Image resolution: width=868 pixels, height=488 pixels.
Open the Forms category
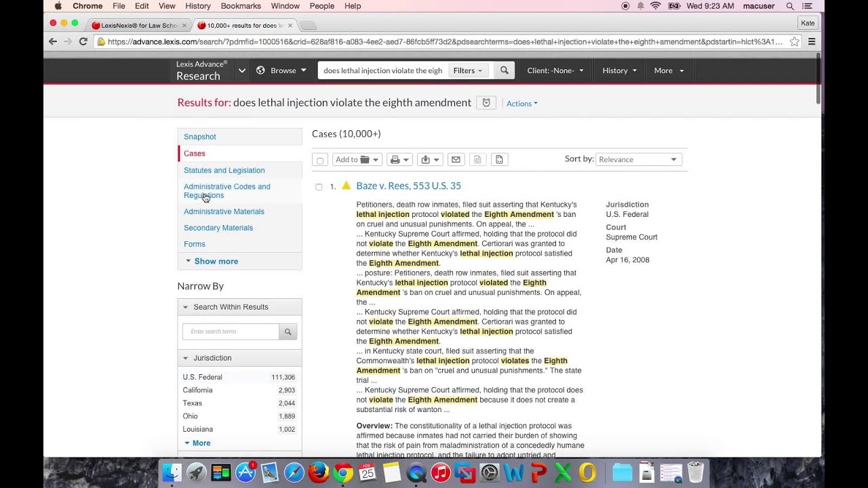[195, 244]
